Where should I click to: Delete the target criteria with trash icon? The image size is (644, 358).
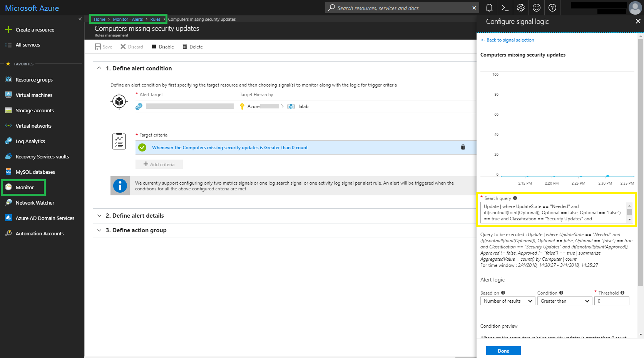coord(463,147)
